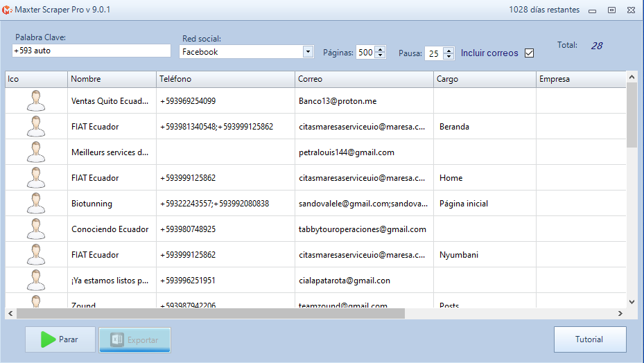The height and width of the screenshot is (363, 644).
Task: Open the Red social dropdown list
Action: (x=308, y=52)
